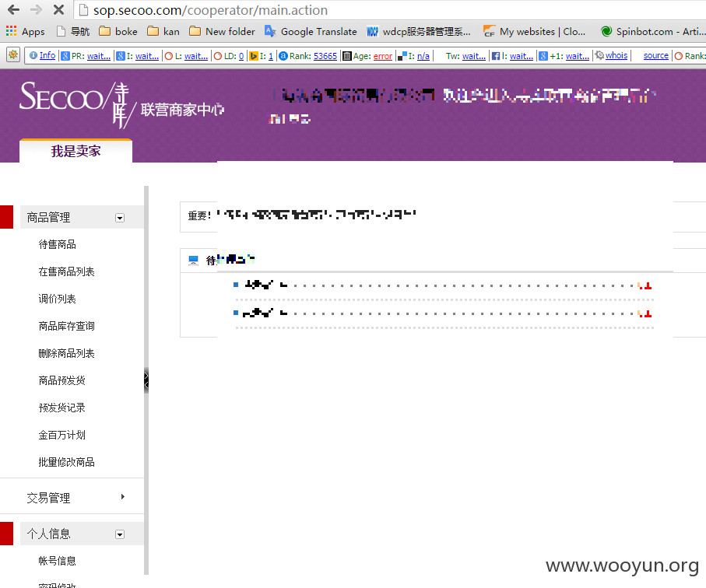Image resolution: width=706 pixels, height=588 pixels.
Task: Click the Alexa Rank 53665 value
Action: pos(325,56)
